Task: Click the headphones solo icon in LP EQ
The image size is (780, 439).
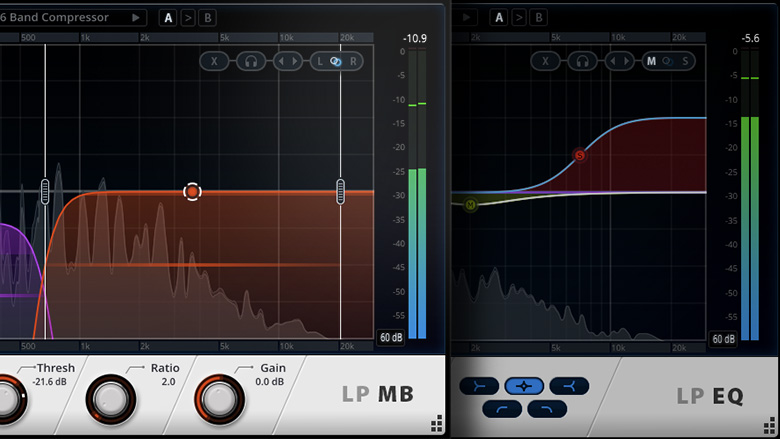Action: pyautogui.click(x=582, y=61)
